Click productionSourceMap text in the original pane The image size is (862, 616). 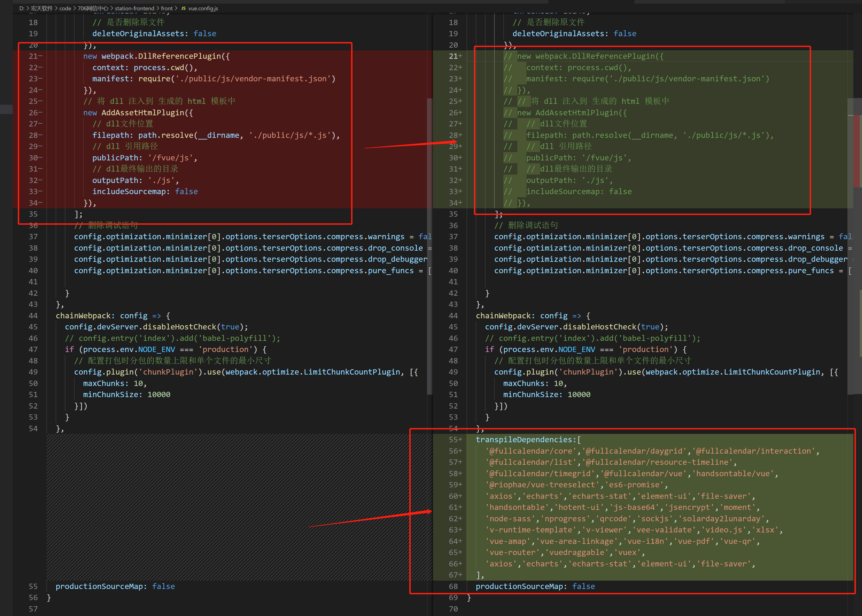point(99,586)
